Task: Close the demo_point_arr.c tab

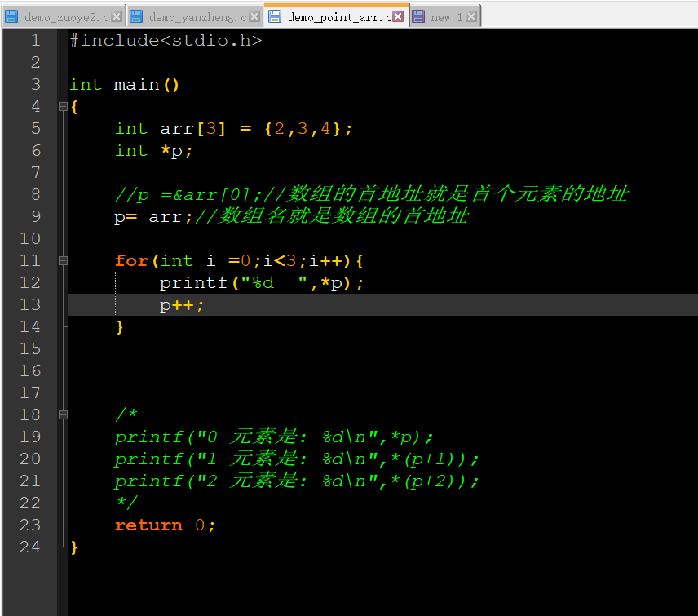Action: [399, 16]
